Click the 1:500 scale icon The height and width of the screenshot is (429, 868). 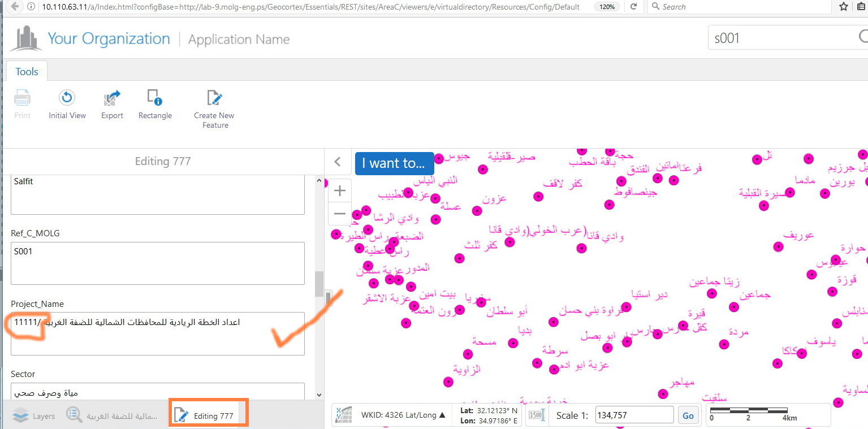point(536,415)
